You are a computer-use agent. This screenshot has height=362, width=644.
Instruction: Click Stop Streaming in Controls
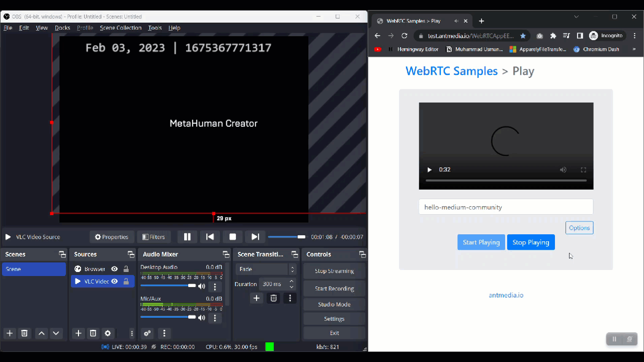334,271
